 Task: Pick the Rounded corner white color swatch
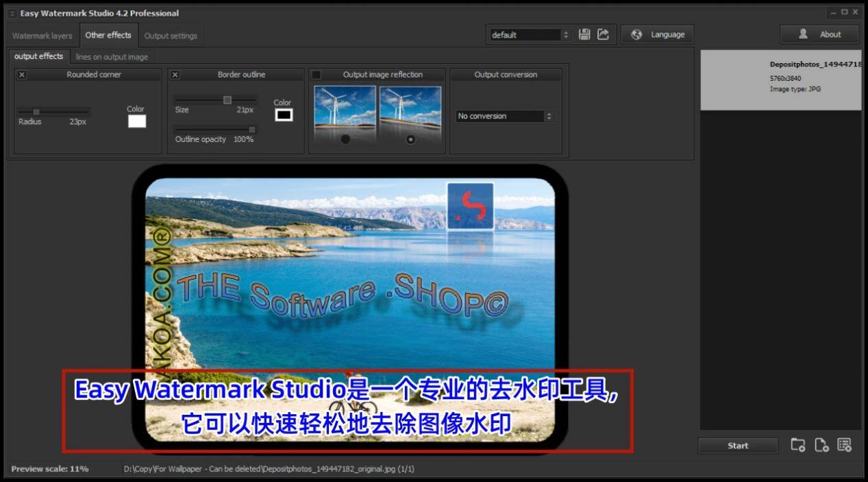pos(137,121)
